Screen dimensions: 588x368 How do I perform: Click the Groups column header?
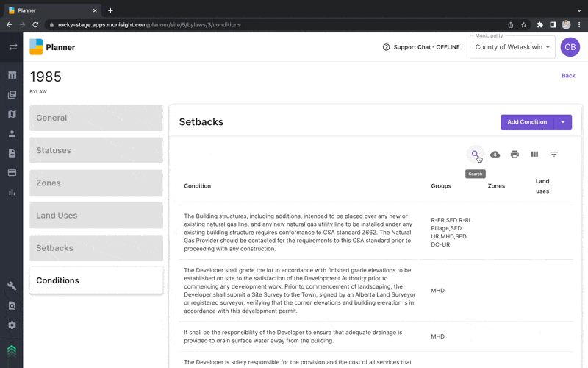point(441,186)
